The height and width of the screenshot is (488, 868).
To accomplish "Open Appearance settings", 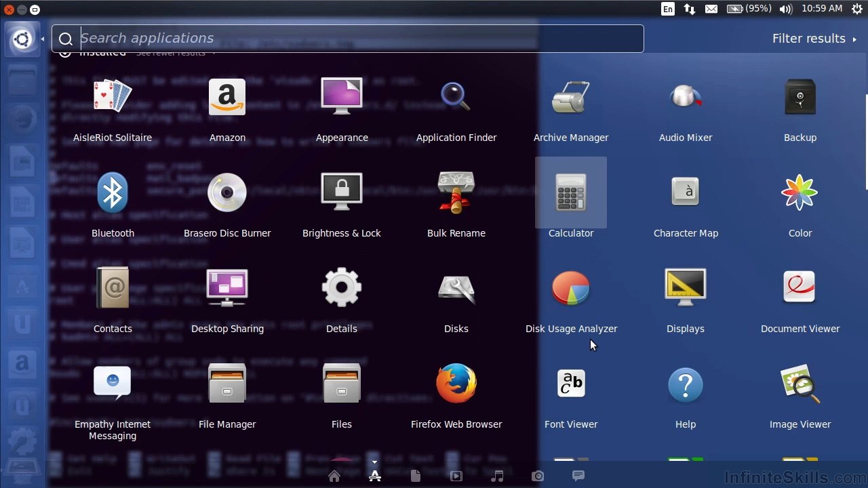I will [x=342, y=109].
